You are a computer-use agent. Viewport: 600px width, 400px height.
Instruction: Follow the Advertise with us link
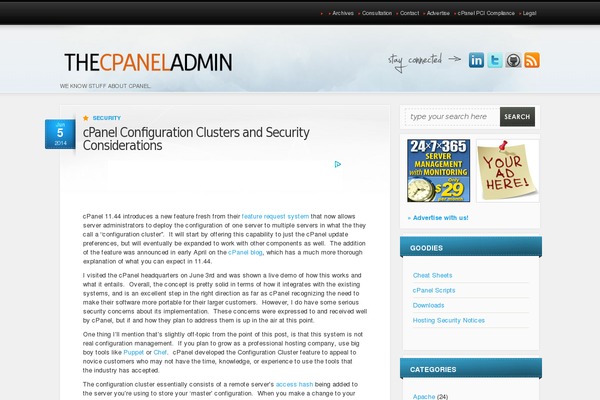click(440, 218)
